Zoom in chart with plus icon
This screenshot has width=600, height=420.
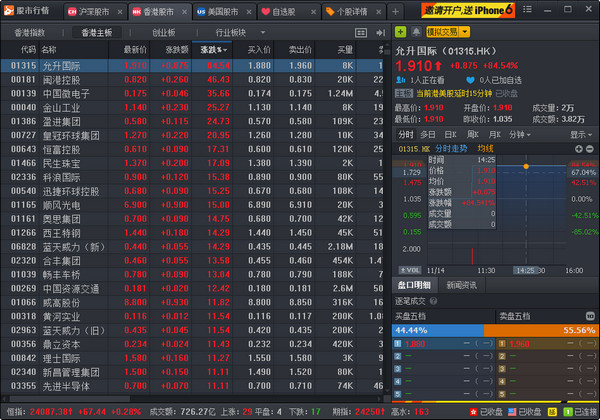[x=577, y=149]
